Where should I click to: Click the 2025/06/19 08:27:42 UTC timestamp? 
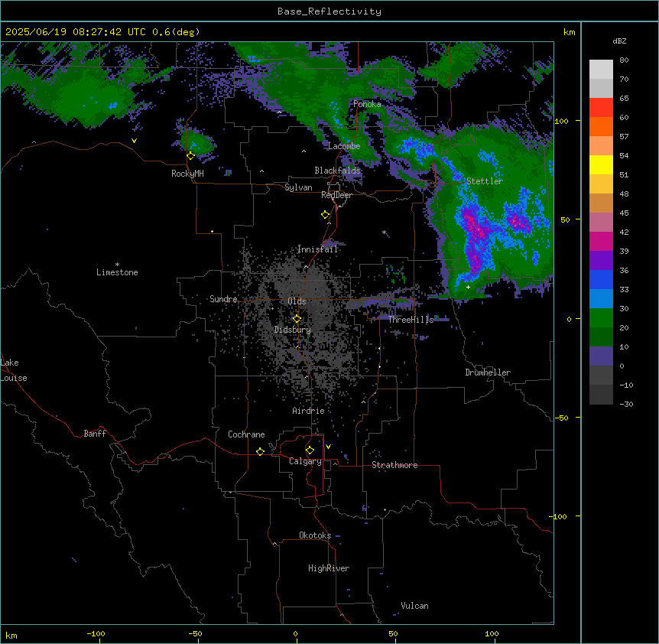coord(76,32)
